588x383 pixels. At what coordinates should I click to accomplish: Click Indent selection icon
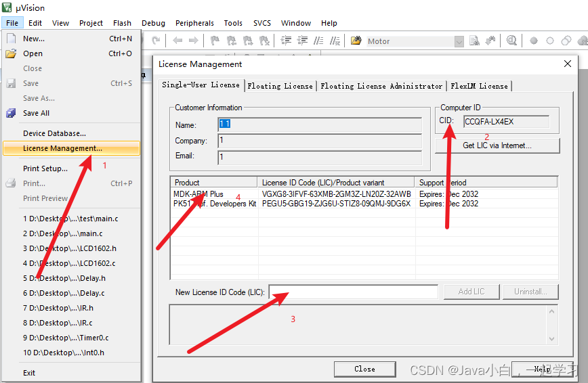[286, 41]
